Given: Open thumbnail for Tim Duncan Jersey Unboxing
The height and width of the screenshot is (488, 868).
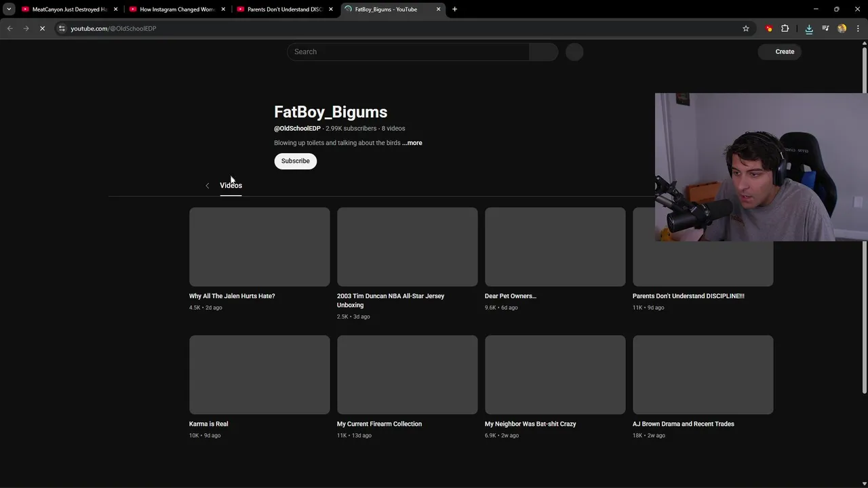Looking at the screenshot, I should pos(408,247).
